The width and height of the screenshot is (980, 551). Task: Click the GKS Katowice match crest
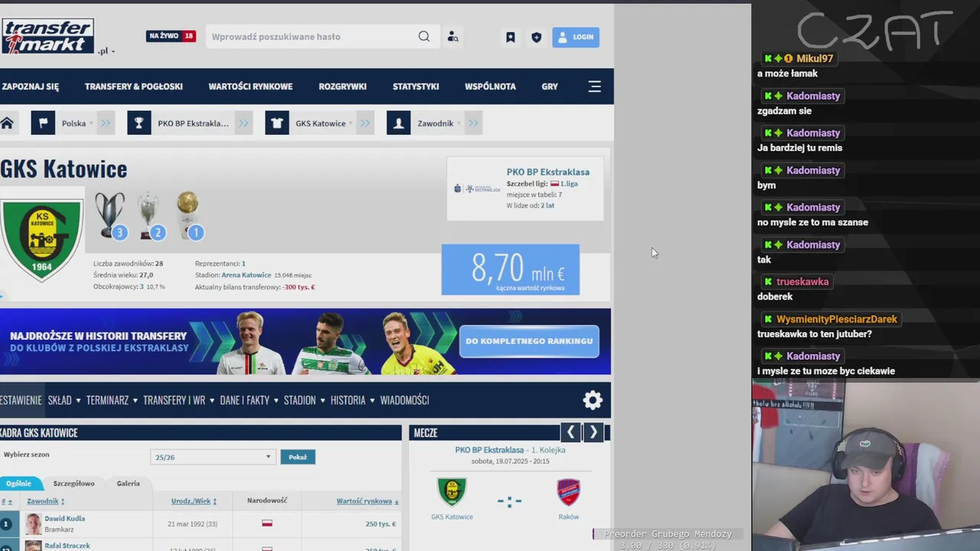click(x=452, y=492)
